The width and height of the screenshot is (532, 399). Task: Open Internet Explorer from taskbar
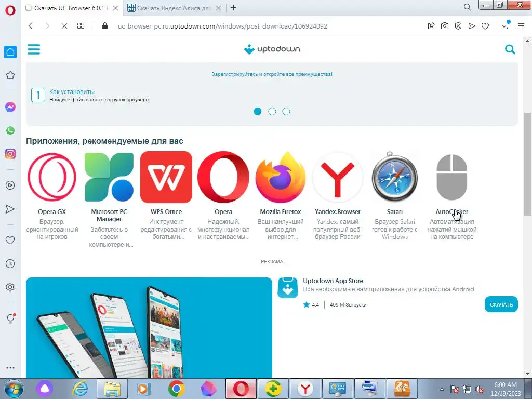81,389
